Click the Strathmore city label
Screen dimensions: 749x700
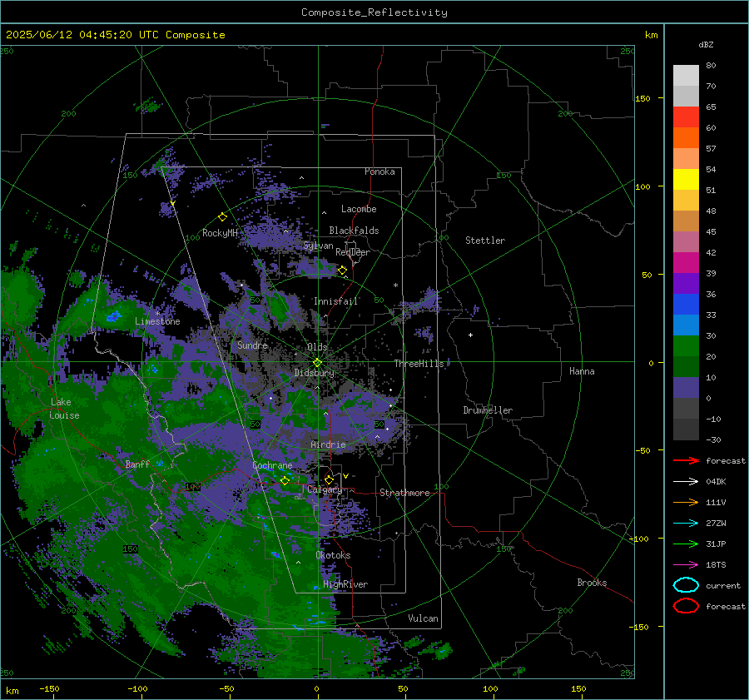pyautogui.click(x=404, y=493)
